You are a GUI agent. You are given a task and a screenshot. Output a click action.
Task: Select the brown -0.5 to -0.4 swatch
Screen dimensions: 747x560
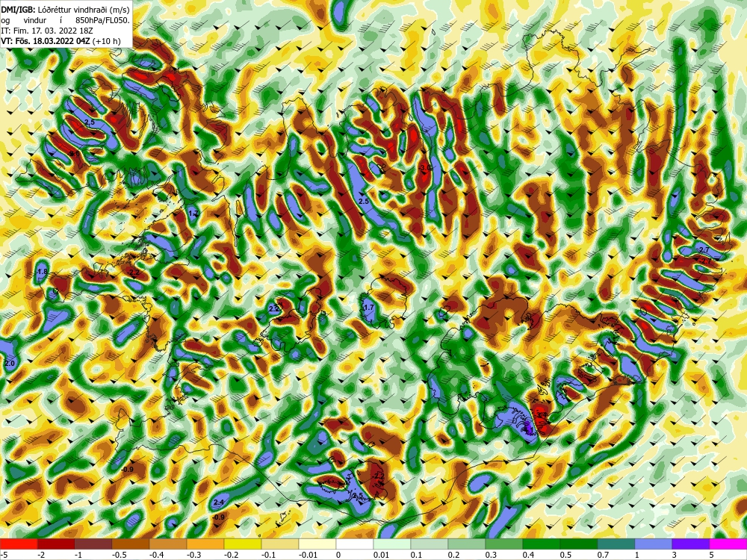click(131, 544)
